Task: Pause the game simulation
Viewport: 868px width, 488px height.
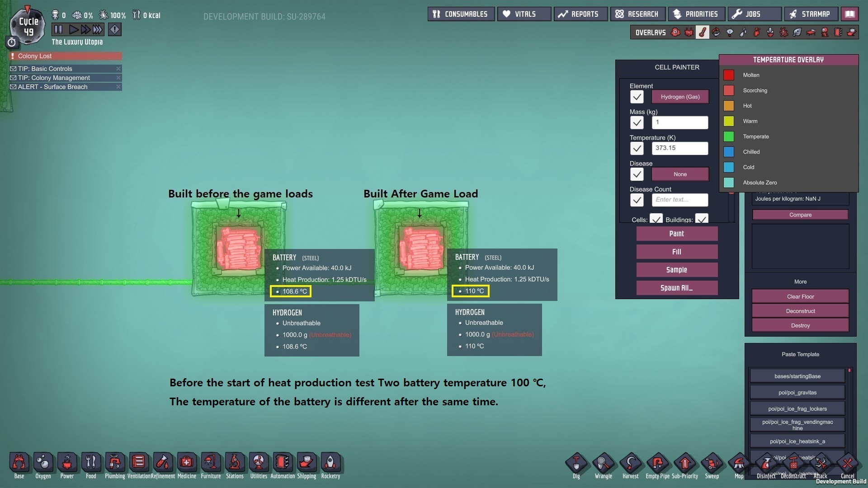Action: (x=58, y=30)
